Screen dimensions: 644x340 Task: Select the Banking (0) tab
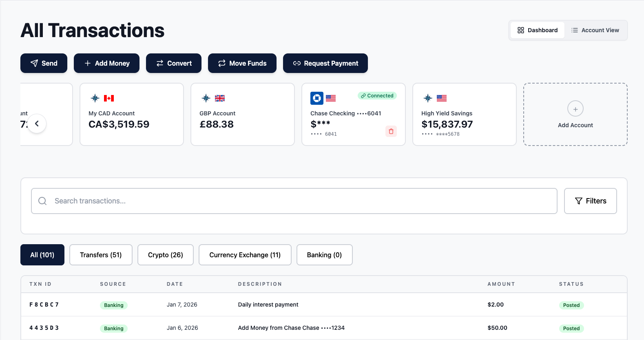324,255
